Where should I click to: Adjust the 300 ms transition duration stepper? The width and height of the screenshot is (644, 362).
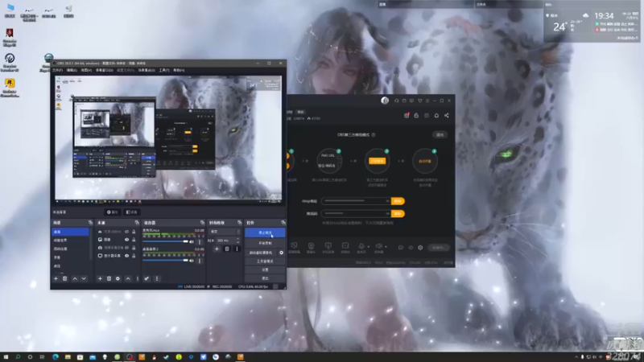237,240
